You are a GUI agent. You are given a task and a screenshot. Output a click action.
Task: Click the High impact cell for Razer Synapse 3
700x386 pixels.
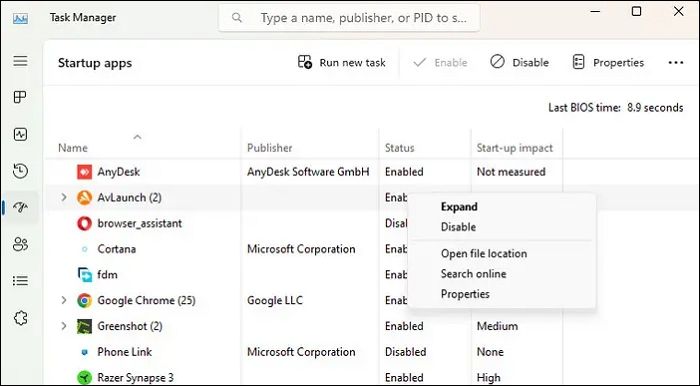(x=488, y=378)
